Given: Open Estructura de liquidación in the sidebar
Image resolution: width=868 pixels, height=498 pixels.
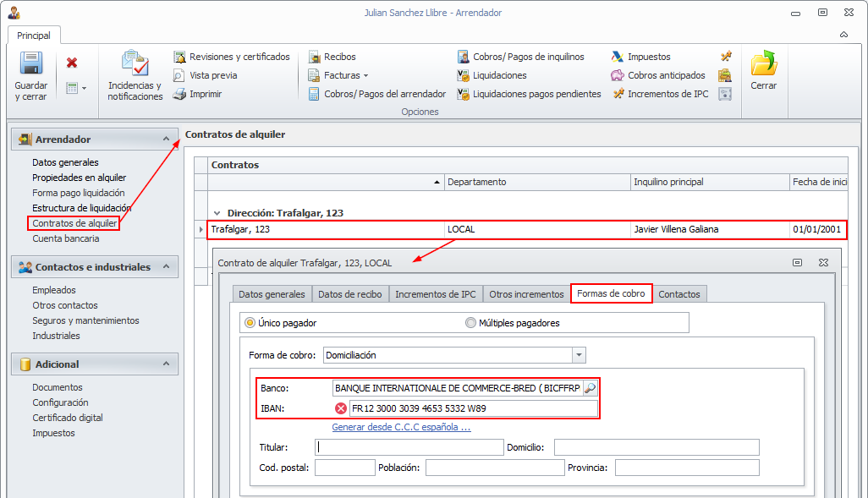Looking at the screenshot, I should click(81, 208).
